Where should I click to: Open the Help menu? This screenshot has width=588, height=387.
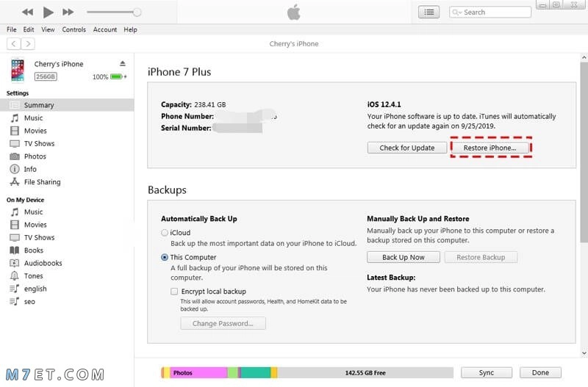pyautogui.click(x=130, y=29)
